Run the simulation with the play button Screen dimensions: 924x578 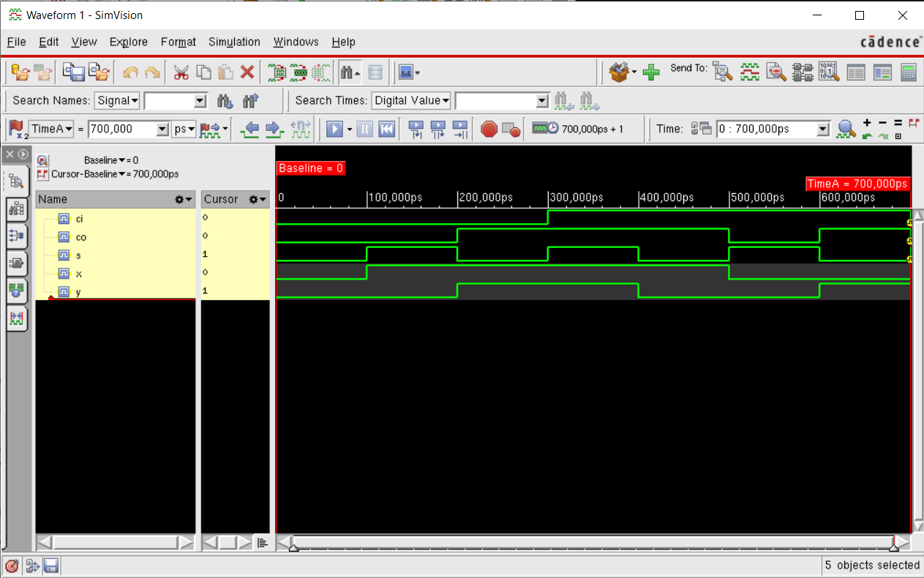[x=334, y=130]
